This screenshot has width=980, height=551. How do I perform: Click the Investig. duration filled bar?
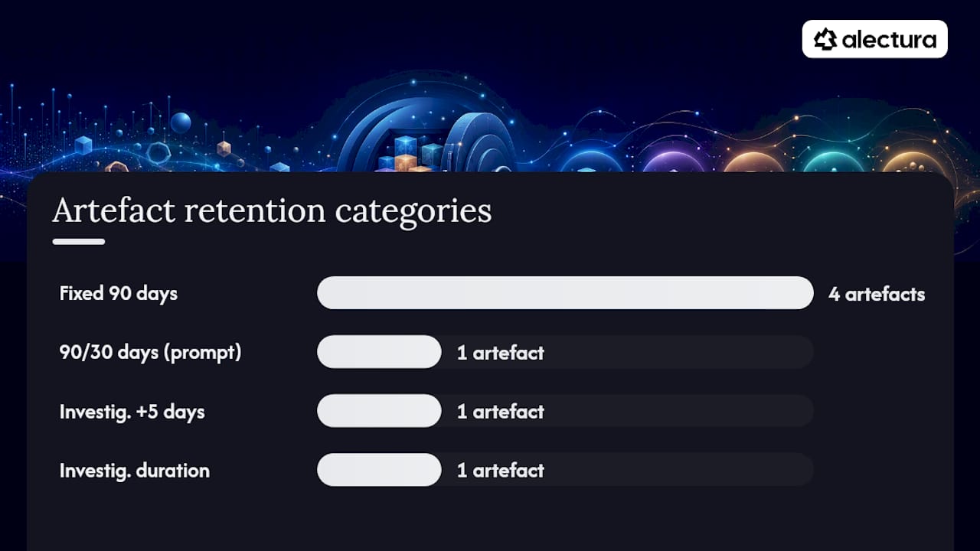pos(379,470)
